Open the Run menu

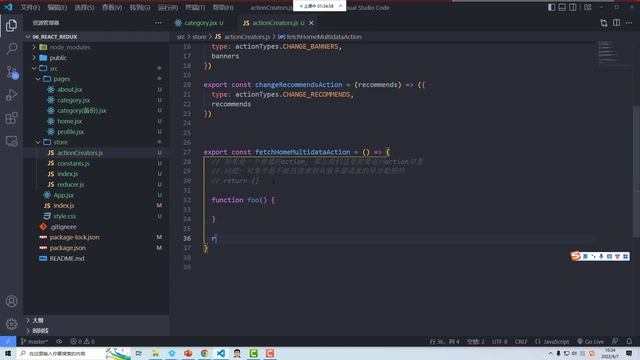[167, 7]
